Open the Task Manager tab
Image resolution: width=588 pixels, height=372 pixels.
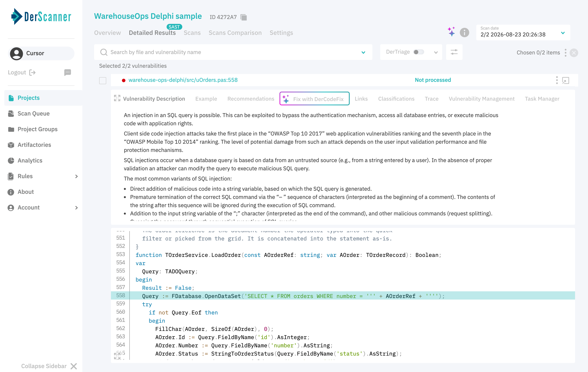pyautogui.click(x=542, y=98)
